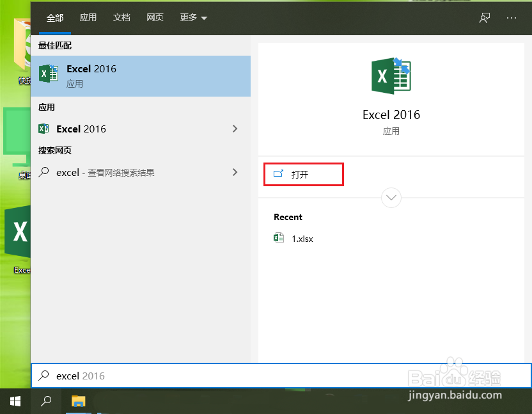Switch to the 网页 tab

click(x=155, y=18)
